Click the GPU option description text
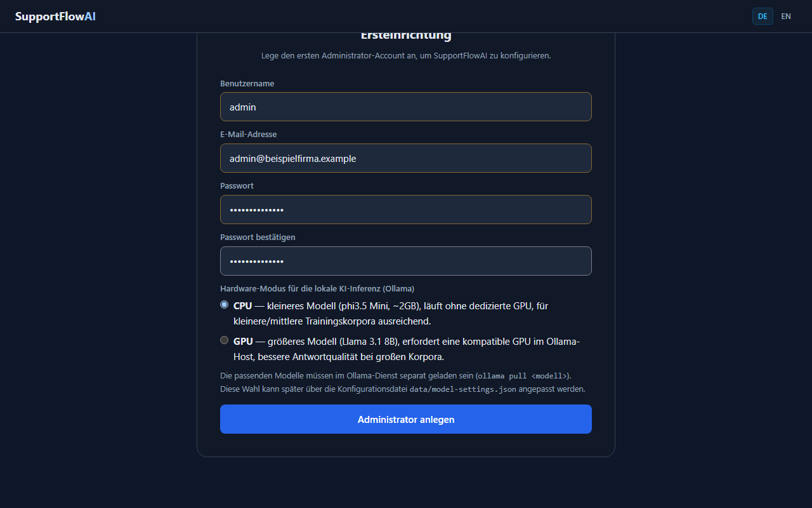The height and width of the screenshot is (508, 812). [x=407, y=349]
